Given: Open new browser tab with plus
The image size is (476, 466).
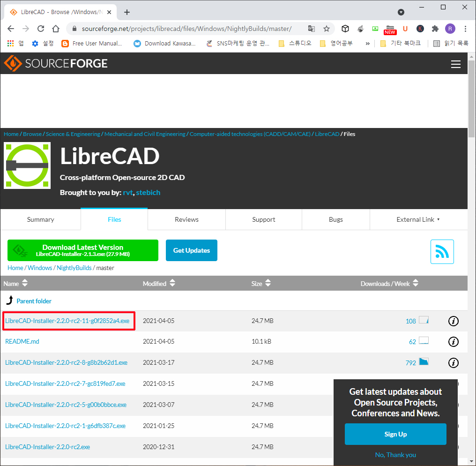Looking at the screenshot, I should click(x=127, y=12).
